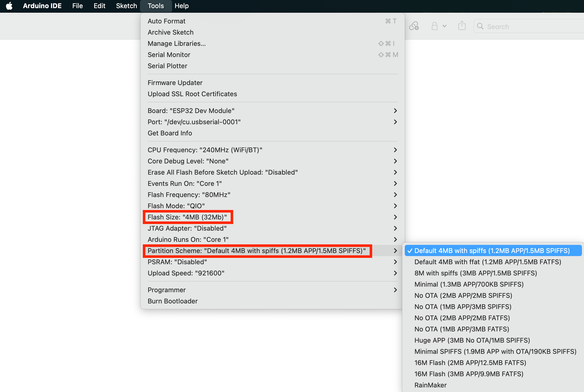Image resolution: width=584 pixels, height=392 pixels.
Task: Click the lock icon in toolbar
Action: tap(435, 26)
